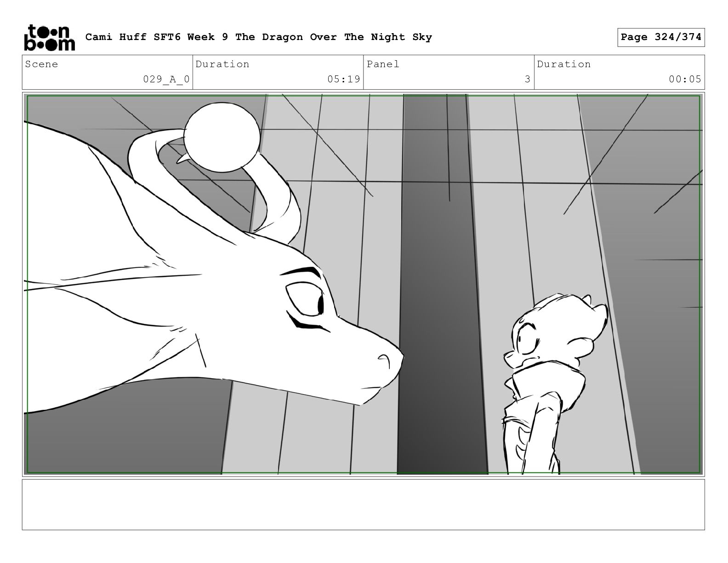Click the Toon Boom logo

click(x=49, y=38)
